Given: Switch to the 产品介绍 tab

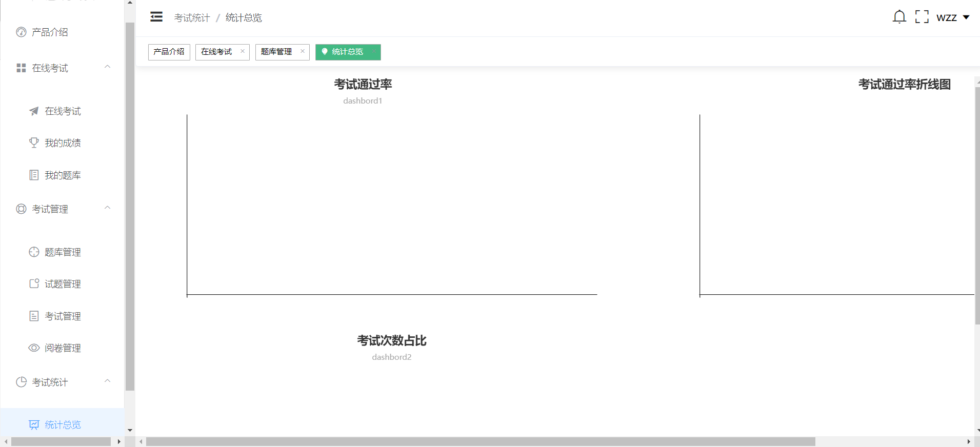Looking at the screenshot, I should pyautogui.click(x=169, y=52).
